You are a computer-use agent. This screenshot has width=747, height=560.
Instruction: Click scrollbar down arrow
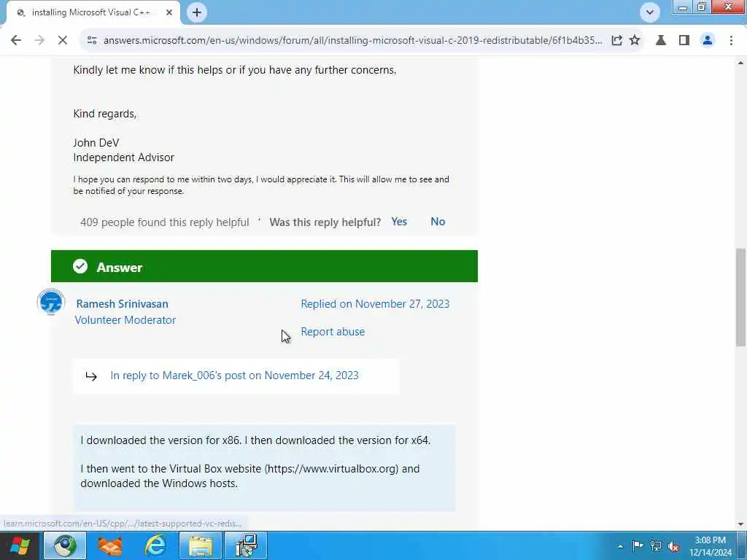[x=741, y=525]
